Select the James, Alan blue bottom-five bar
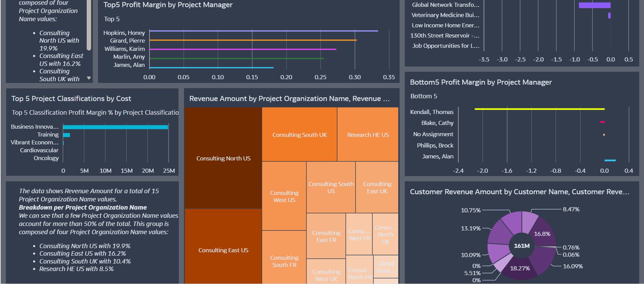 tap(610, 160)
